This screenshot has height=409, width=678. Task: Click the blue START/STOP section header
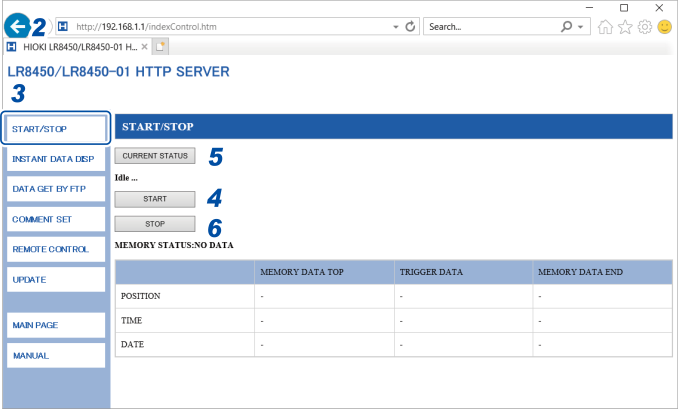(x=394, y=127)
